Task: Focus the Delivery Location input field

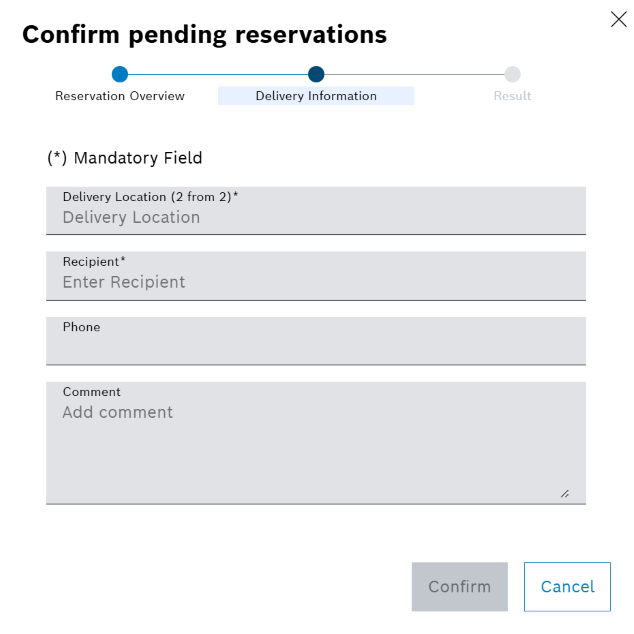Action: click(315, 218)
